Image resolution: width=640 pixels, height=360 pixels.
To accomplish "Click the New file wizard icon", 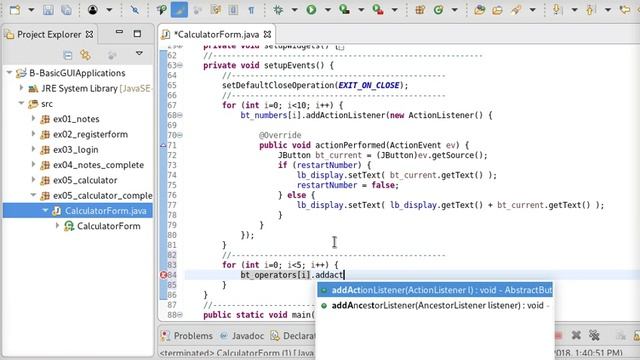I will pyautogui.click(x=15, y=10).
